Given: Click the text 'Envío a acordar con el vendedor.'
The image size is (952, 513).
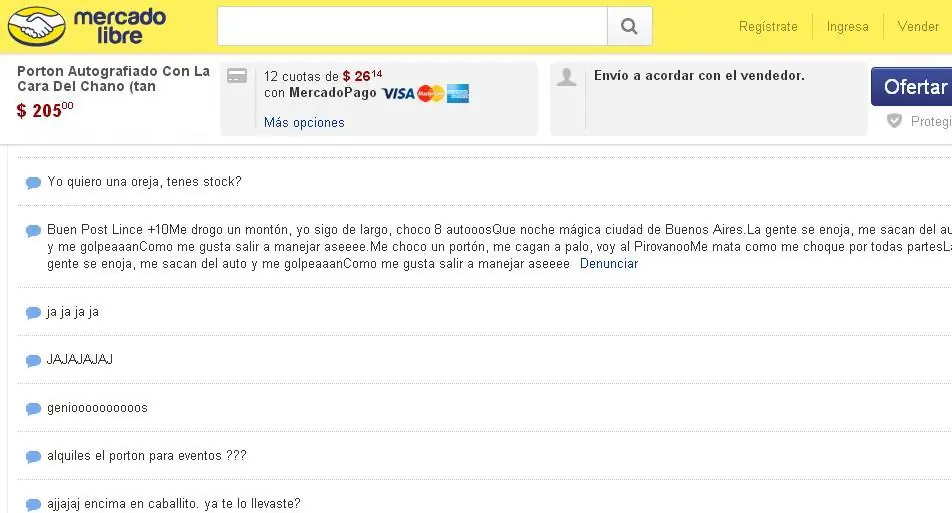Looking at the screenshot, I should click(x=699, y=75).
